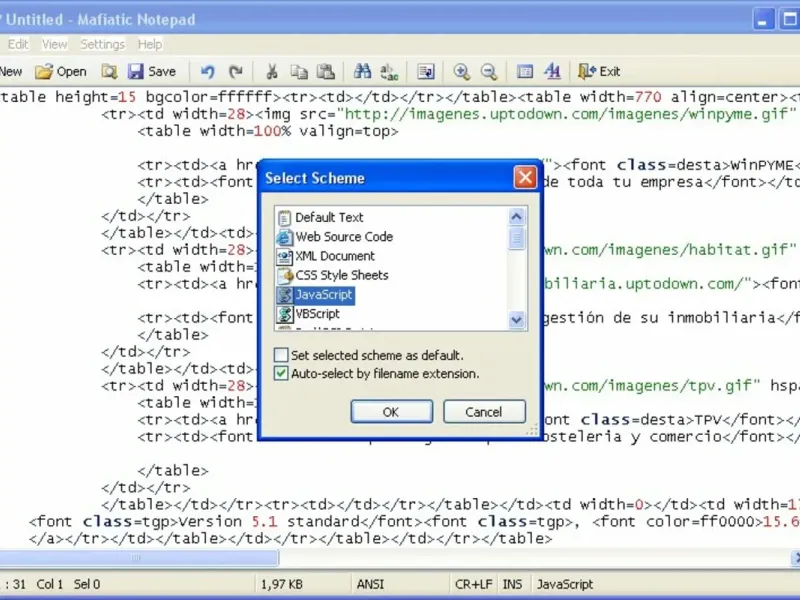This screenshot has height=600, width=800.
Task: Select Web Source Code scheme
Action: [344, 237]
